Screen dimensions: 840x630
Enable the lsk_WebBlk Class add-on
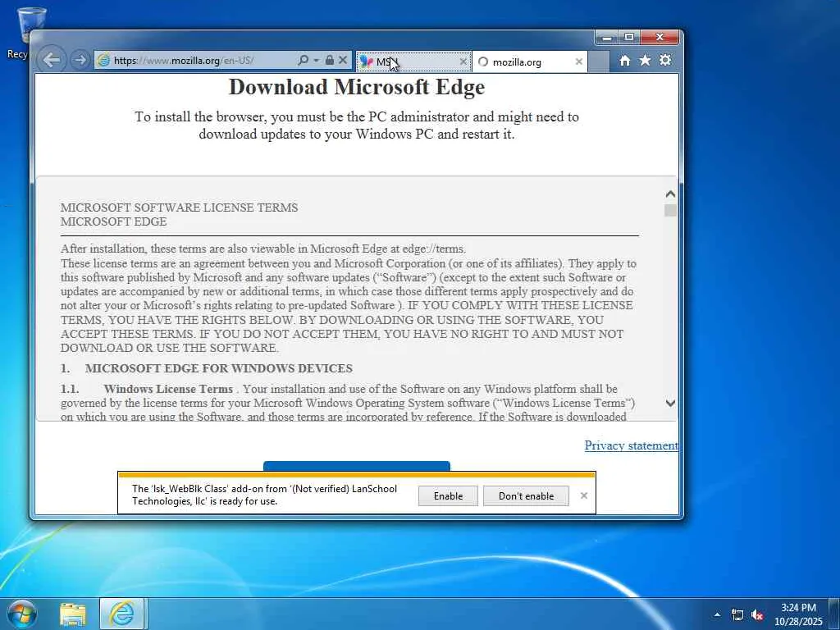[449, 496]
